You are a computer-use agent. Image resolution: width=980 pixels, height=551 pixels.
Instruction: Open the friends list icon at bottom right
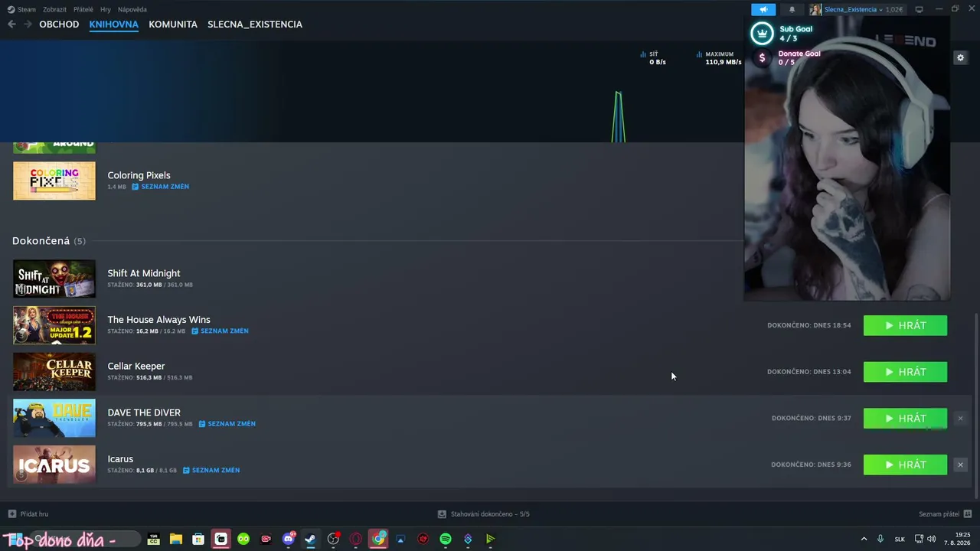[x=968, y=514]
